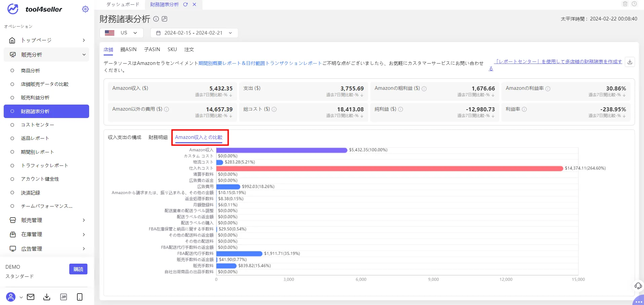Open dropdown arrow next to user avatar
Screen dimensions: 644x305
(21, 297)
